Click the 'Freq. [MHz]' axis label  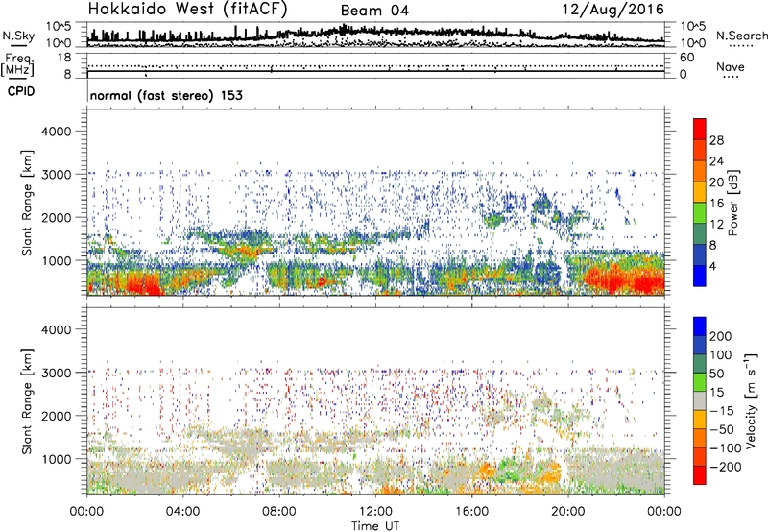point(17,65)
